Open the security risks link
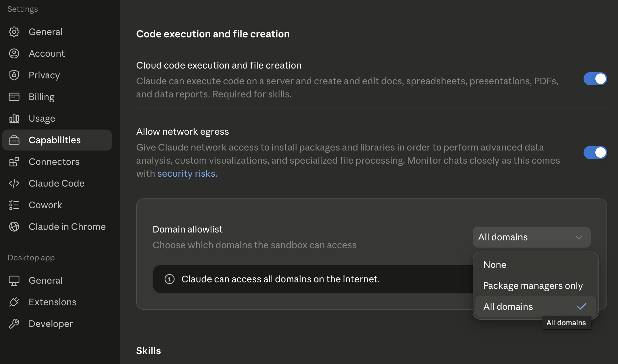 (x=186, y=173)
